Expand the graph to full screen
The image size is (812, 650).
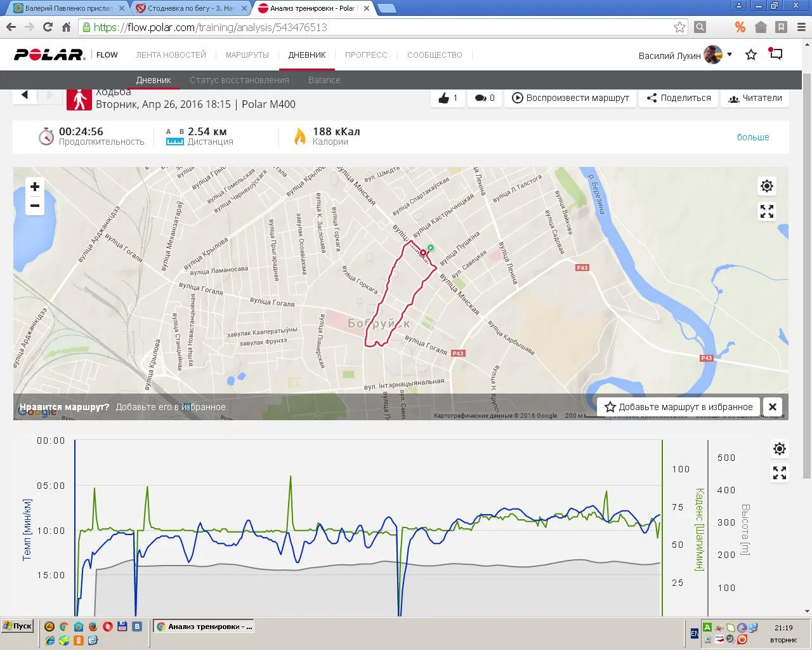[780, 473]
